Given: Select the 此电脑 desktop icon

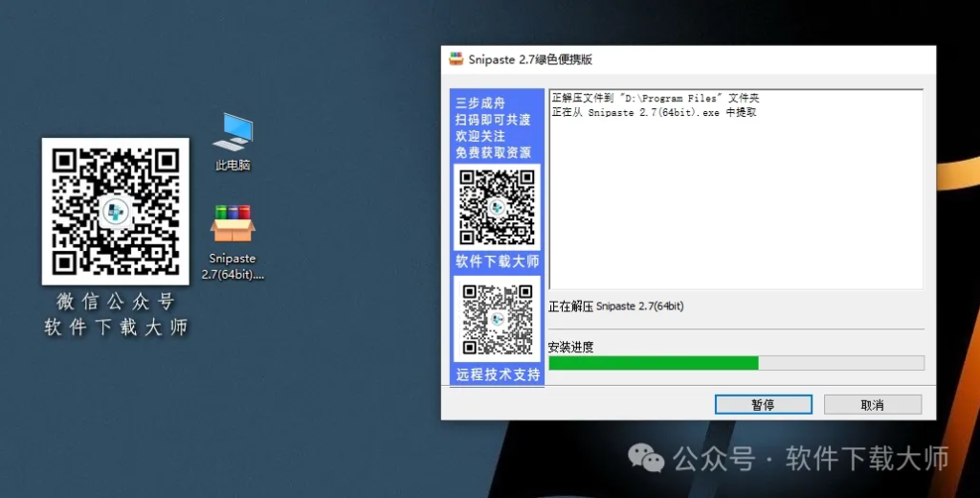Looking at the screenshot, I should click(233, 142).
